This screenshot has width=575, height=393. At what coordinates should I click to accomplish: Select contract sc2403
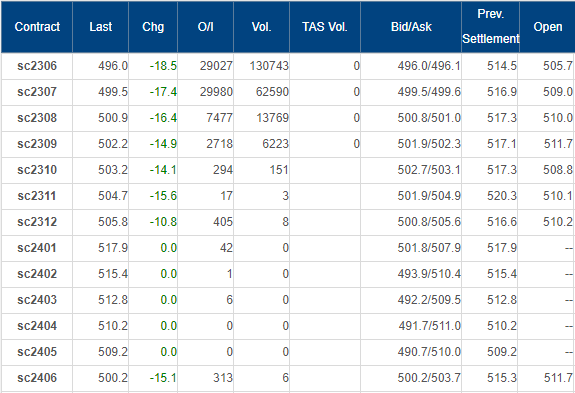[37, 300]
